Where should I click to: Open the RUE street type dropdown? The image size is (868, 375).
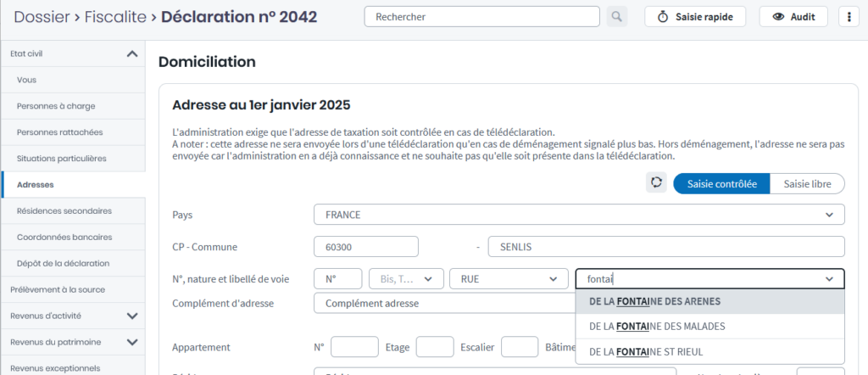pos(509,278)
